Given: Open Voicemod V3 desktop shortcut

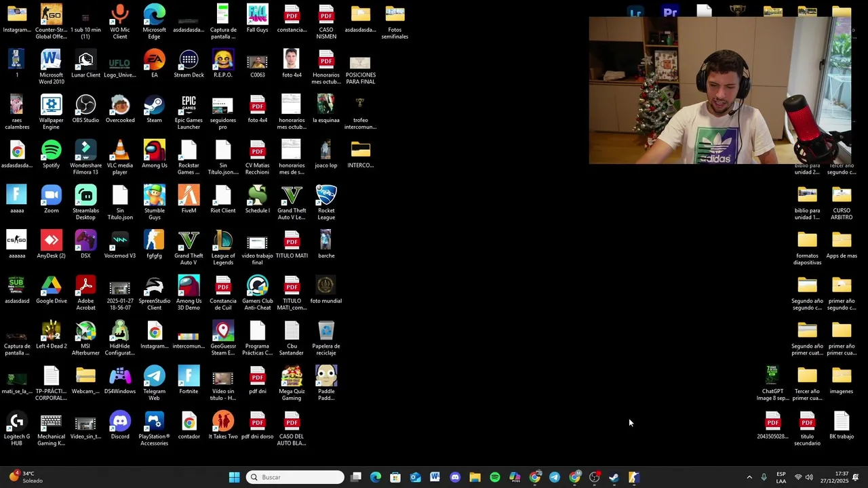Looking at the screenshot, I should [120, 245].
